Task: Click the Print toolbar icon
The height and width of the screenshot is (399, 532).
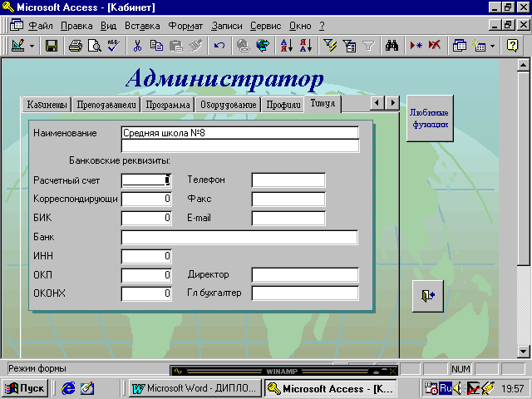Action: click(x=76, y=46)
